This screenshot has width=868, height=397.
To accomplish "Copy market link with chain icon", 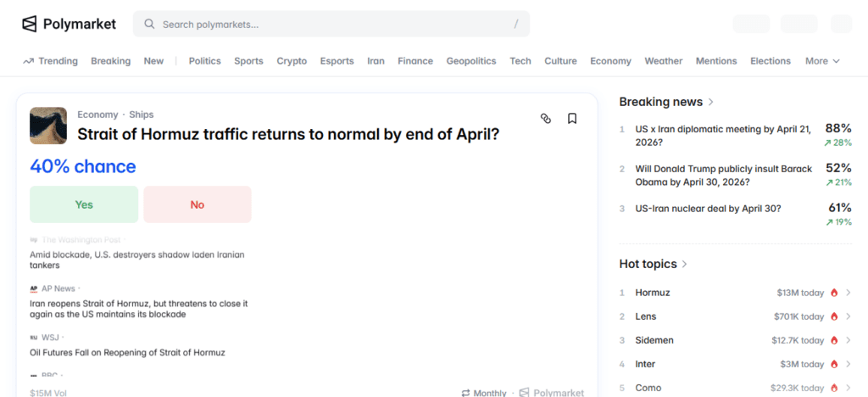I will [x=546, y=119].
